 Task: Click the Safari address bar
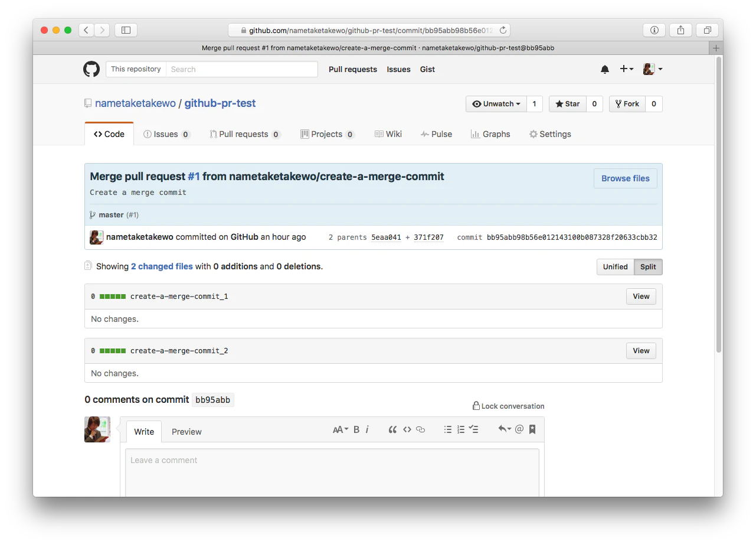[369, 30]
